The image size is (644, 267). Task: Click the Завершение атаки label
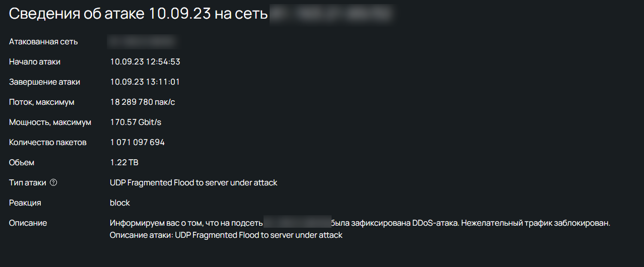[x=44, y=82]
